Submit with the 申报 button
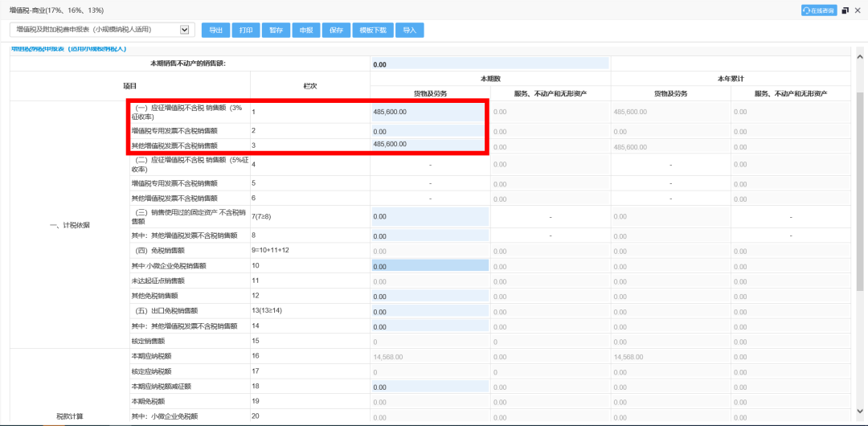 pyautogui.click(x=305, y=30)
